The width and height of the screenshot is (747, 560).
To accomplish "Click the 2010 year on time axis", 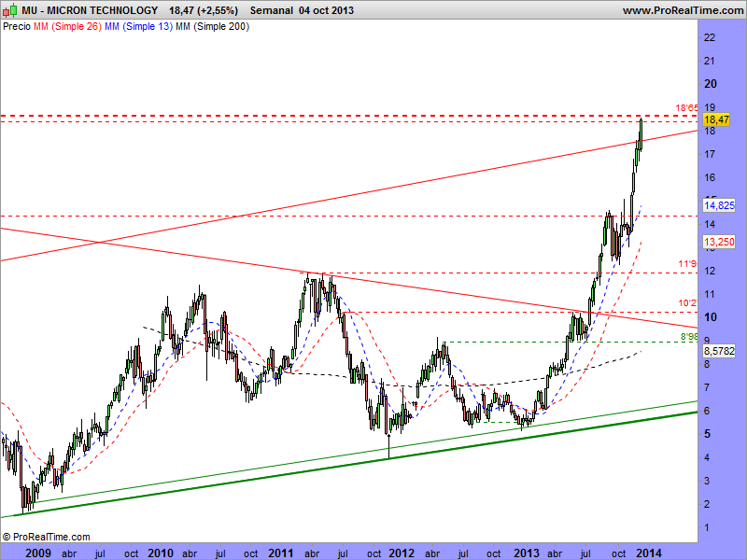I will pos(161,553).
